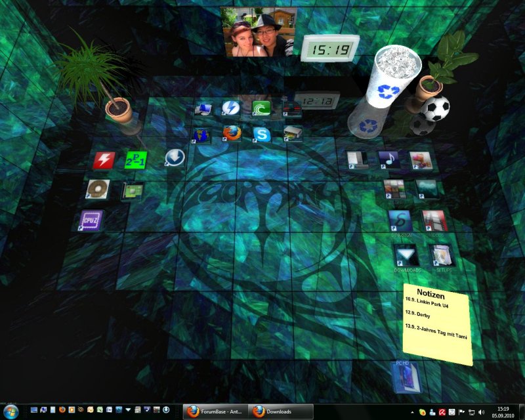
Task: Open media player quick launch icon
Action: [72, 409]
